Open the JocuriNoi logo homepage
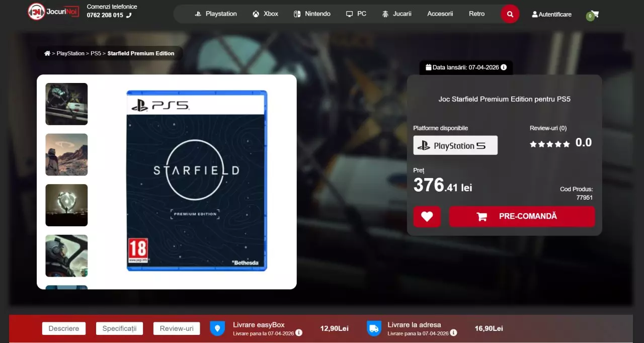 pos(53,12)
